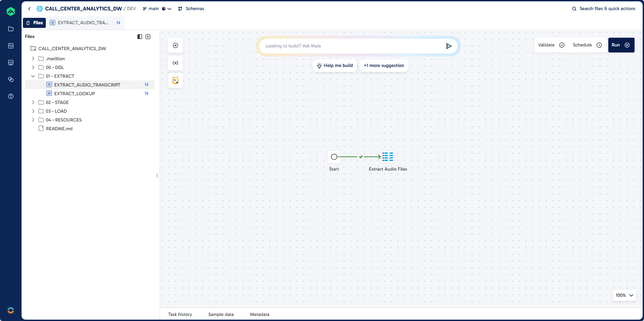
Task: Create a new file using the plus icon
Action: pyautogui.click(x=148, y=36)
